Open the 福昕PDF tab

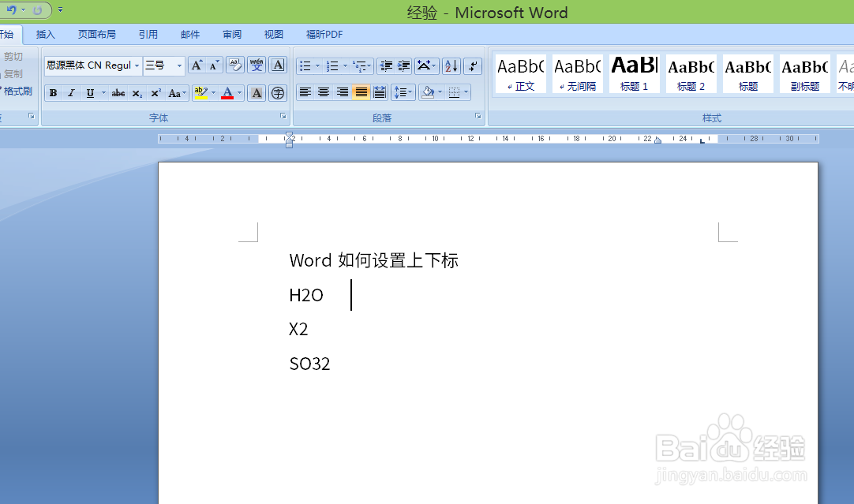coord(324,34)
